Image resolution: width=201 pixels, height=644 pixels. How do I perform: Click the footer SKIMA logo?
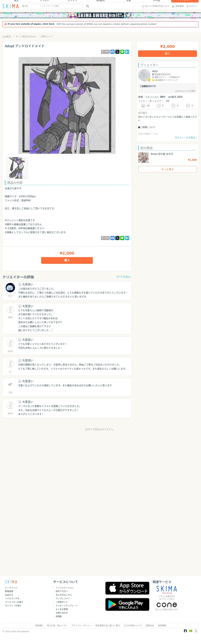coord(11,582)
